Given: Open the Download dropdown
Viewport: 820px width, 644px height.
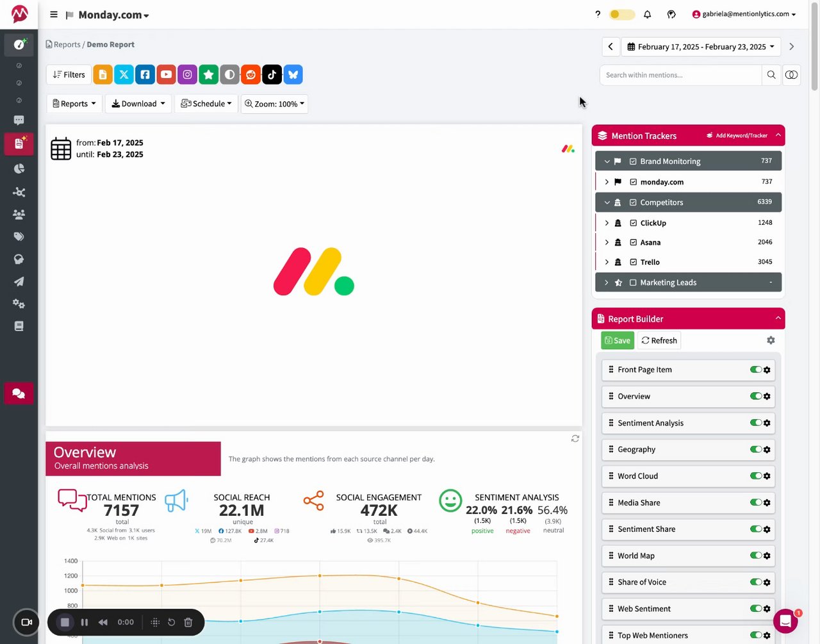Looking at the screenshot, I should [x=138, y=104].
